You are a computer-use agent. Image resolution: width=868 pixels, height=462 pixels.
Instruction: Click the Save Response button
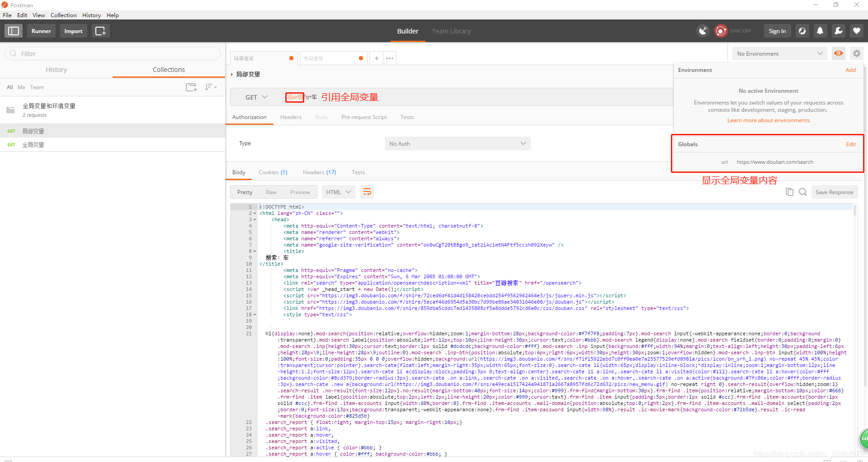pyautogui.click(x=835, y=192)
